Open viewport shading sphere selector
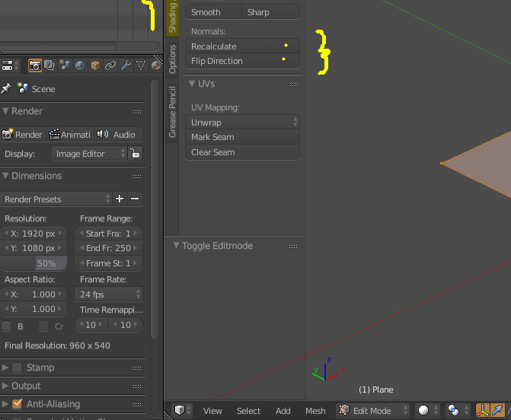 pyautogui.click(x=427, y=410)
